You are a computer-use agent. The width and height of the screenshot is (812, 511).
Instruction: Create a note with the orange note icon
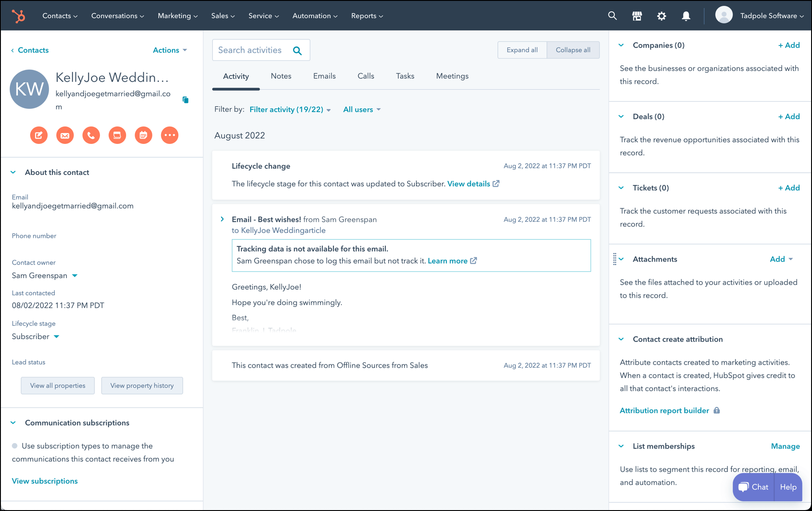[x=39, y=135]
